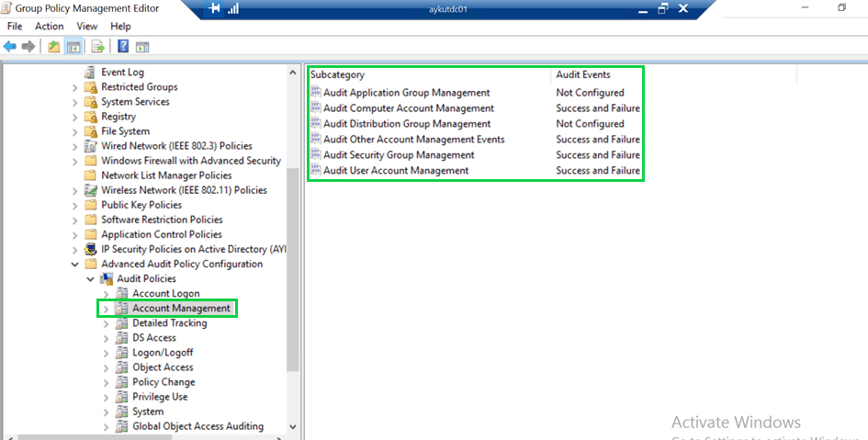Click the Back arrow toolbar icon

click(10, 46)
